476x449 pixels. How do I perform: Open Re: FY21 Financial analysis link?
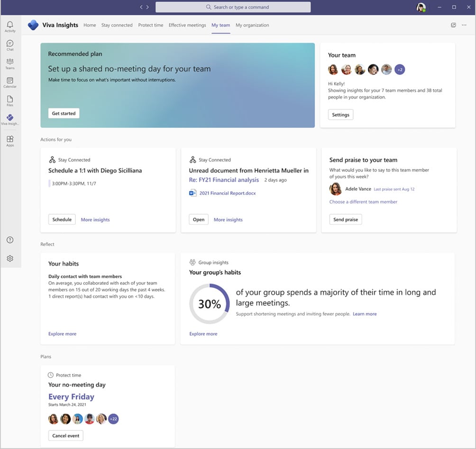[x=224, y=180]
